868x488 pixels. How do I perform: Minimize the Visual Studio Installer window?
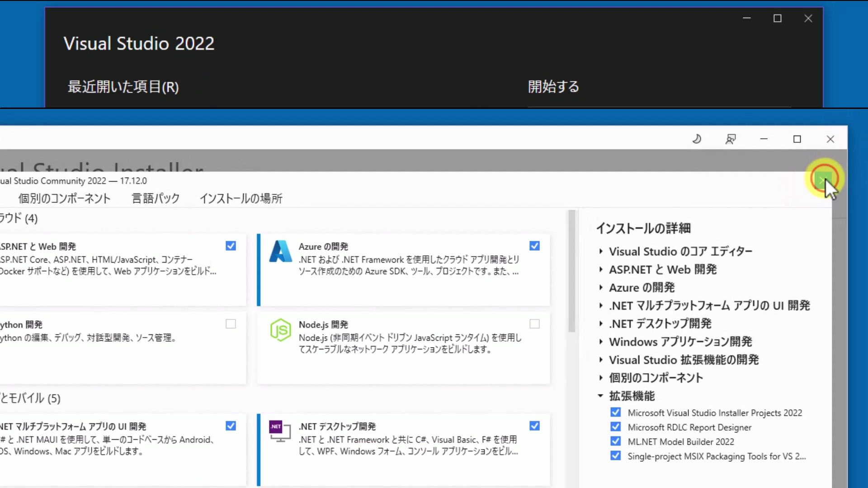[x=764, y=139]
